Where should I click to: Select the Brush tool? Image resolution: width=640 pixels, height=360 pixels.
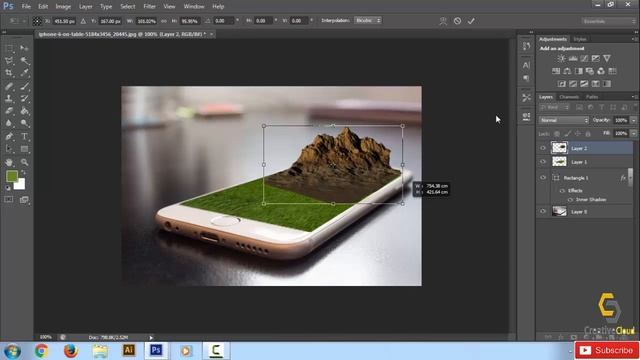pyautogui.click(x=24, y=86)
